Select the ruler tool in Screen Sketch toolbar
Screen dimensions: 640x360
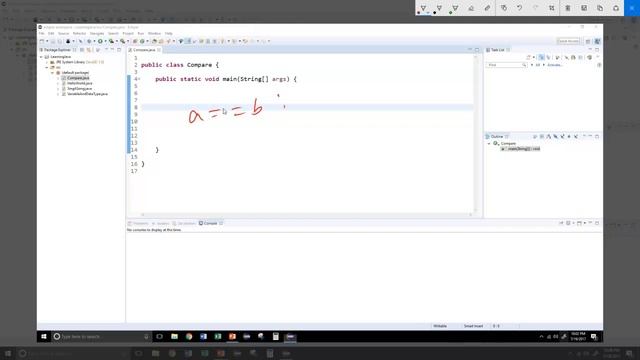(487, 8)
